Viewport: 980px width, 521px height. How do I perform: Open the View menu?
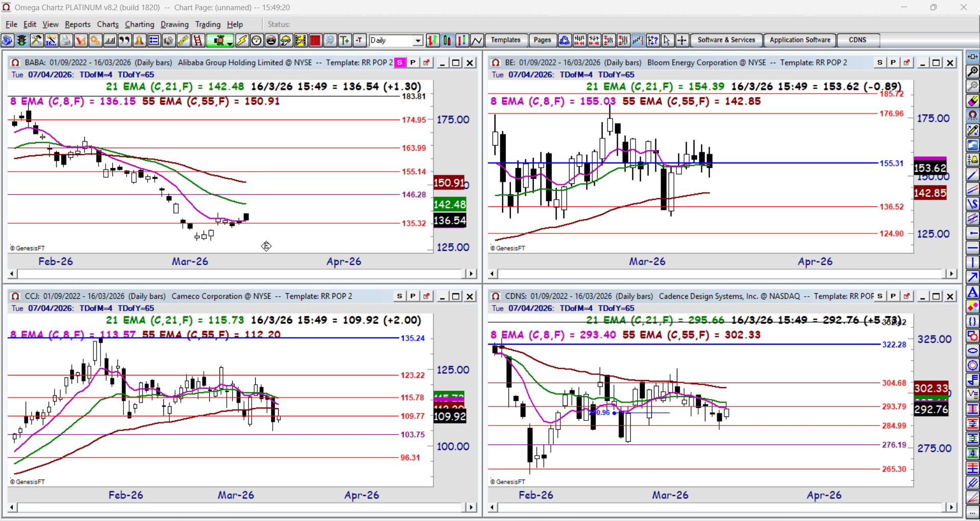(51, 25)
